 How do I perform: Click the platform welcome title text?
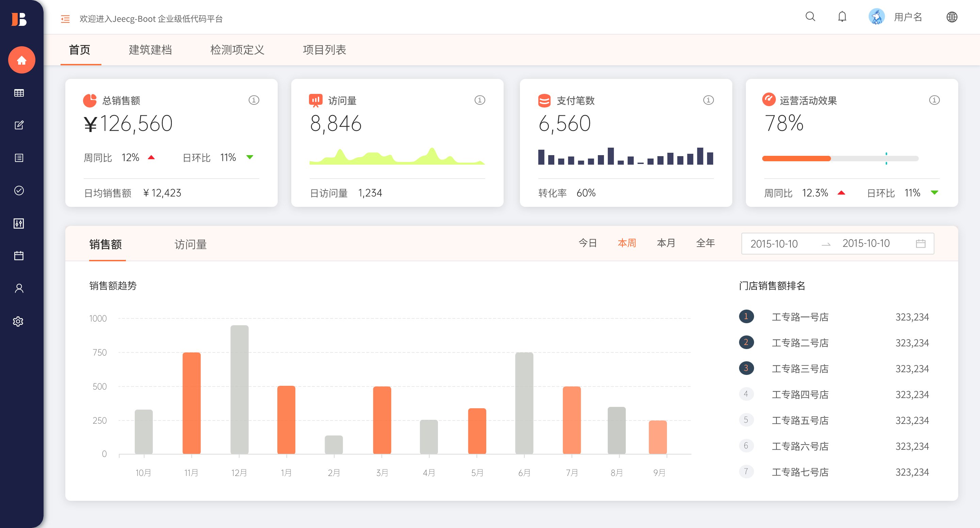point(151,19)
